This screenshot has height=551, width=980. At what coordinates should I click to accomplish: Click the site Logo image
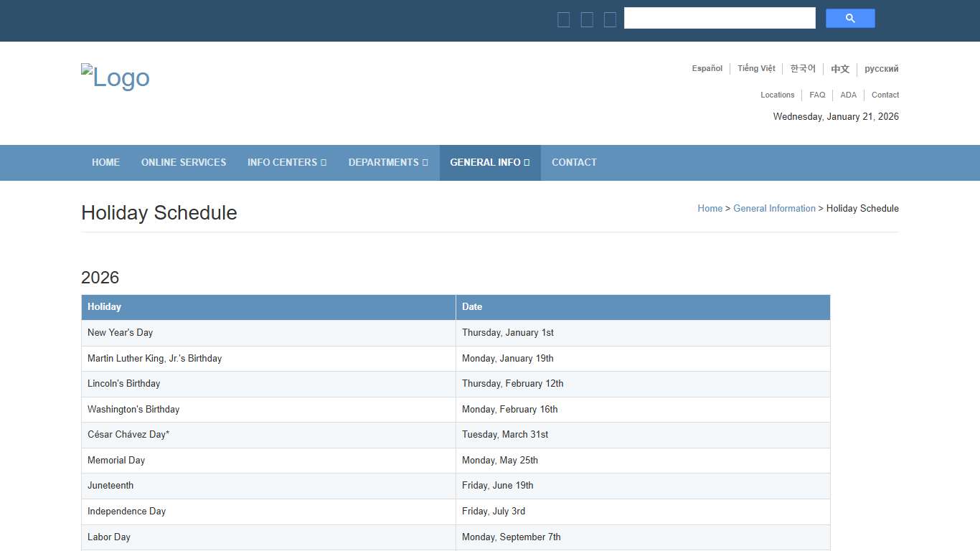[x=116, y=77]
